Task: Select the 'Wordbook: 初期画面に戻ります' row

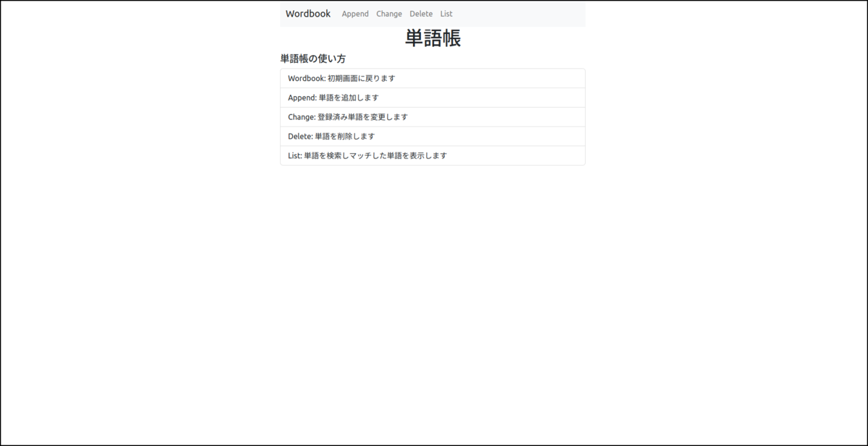Action: point(433,78)
